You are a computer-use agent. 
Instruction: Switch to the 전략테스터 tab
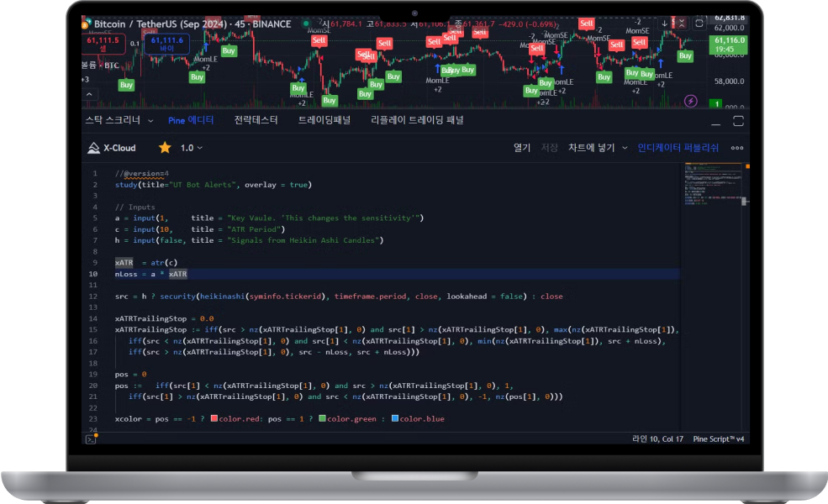click(x=256, y=120)
